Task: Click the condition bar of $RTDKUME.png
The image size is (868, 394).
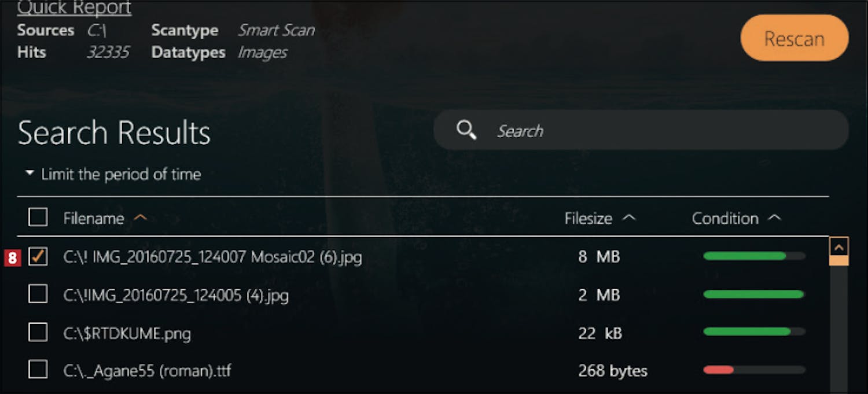Action: point(753,332)
